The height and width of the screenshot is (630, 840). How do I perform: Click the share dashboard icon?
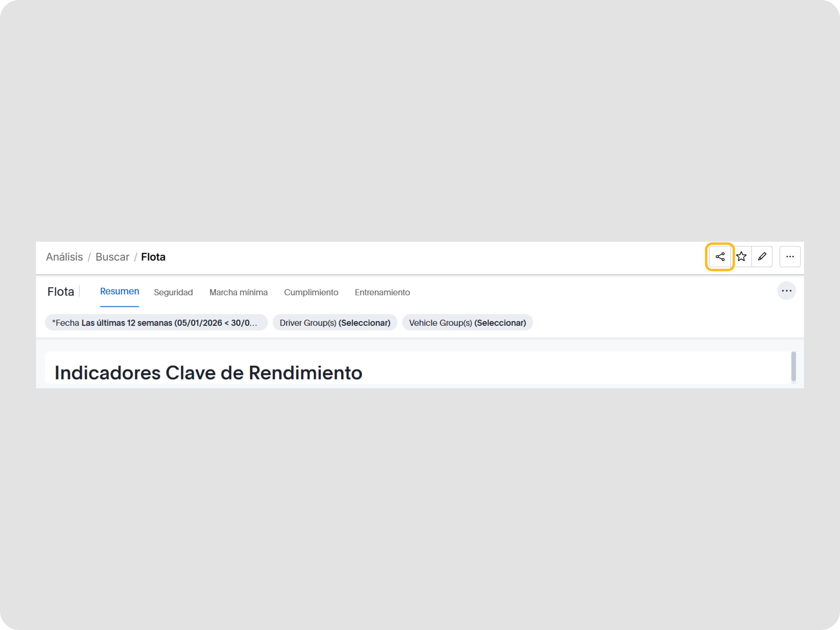pyautogui.click(x=720, y=257)
